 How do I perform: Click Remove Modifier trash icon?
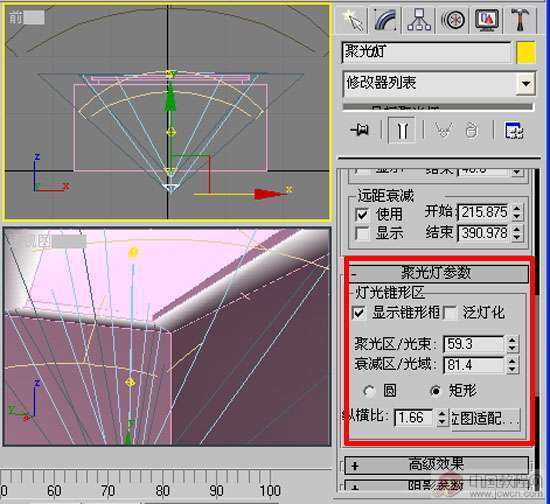click(x=471, y=130)
